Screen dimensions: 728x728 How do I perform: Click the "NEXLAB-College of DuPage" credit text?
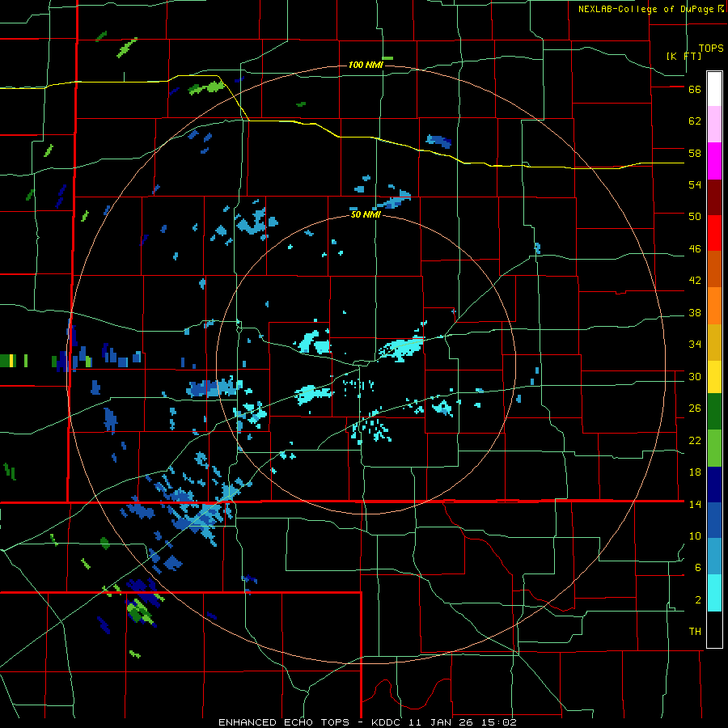pyautogui.click(x=645, y=9)
